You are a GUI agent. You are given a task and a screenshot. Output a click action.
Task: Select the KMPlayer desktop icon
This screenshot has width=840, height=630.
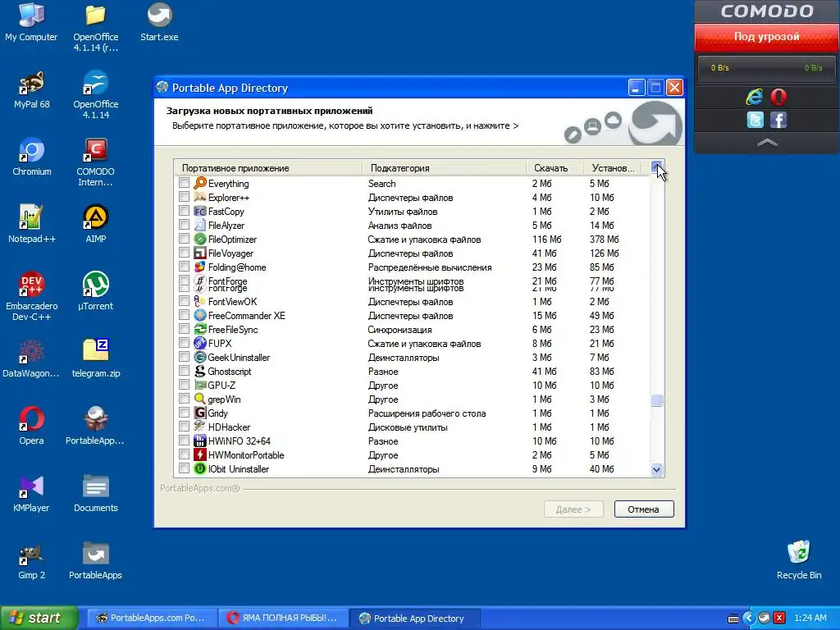point(32,493)
